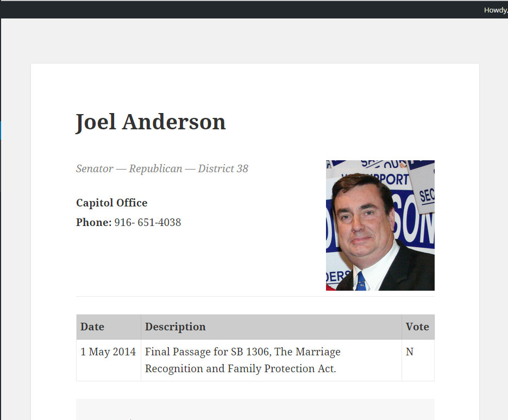This screenshot has width=508, height=420.
Task: Click the Date column header
Action: [x=109, y=327]
